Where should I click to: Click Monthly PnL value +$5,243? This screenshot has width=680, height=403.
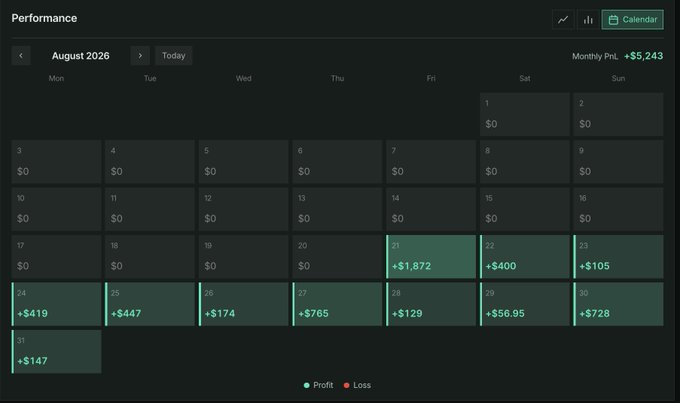643,56
